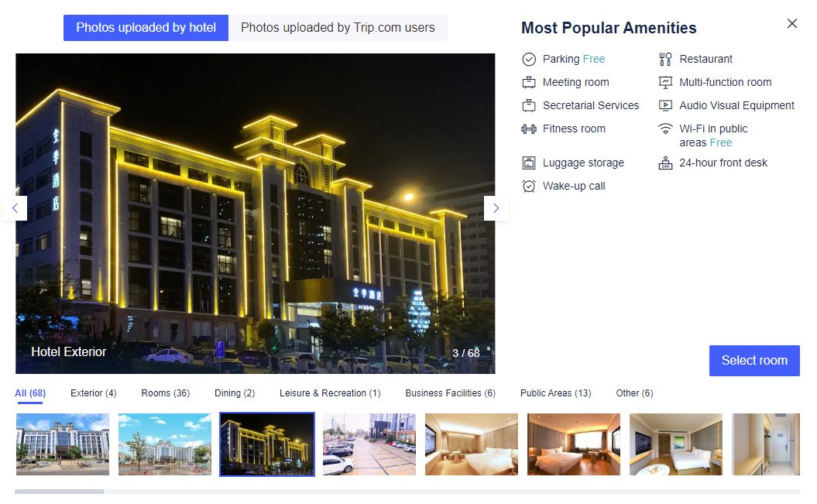Click the Restaurant fork icon
Screen dimensions: 817x504
(665, 60)
